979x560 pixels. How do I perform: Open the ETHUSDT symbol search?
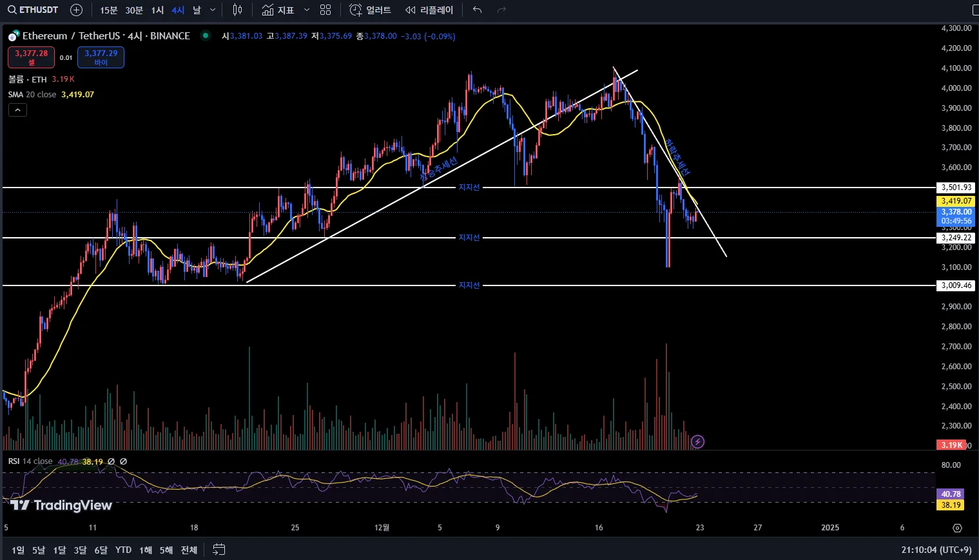(33, 10)
